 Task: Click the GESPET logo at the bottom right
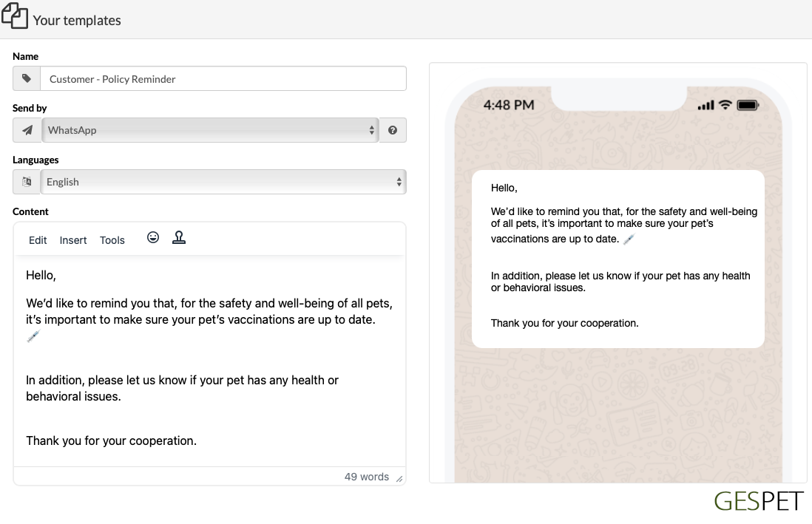coord(758,501)
